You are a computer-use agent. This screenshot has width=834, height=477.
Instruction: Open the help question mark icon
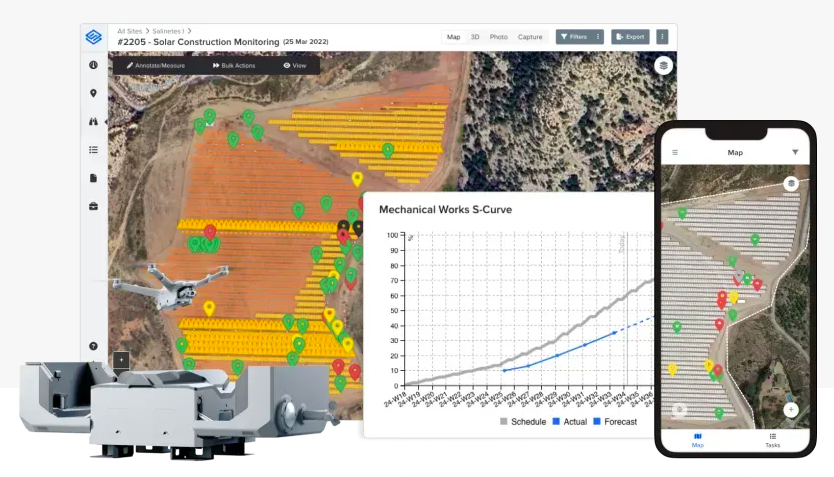coord(94,346)
